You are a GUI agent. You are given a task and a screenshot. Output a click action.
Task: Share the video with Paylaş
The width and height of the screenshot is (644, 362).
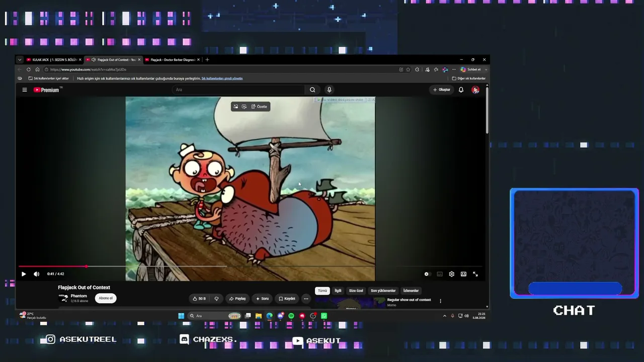(237, 299)
